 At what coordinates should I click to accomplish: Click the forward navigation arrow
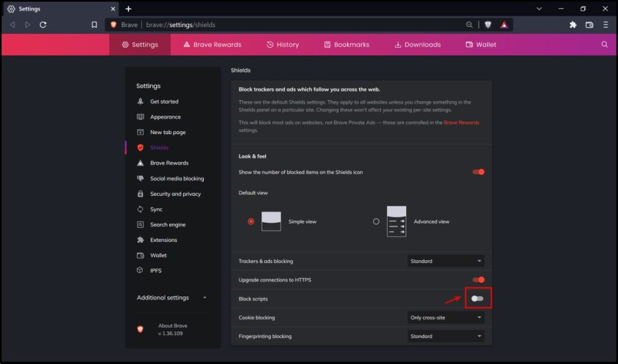tap(27, 25)
